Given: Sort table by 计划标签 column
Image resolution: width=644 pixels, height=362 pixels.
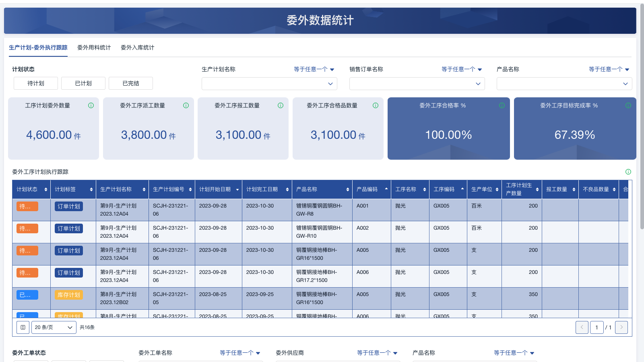Looking at the screenshot, I should pos(91,189).
